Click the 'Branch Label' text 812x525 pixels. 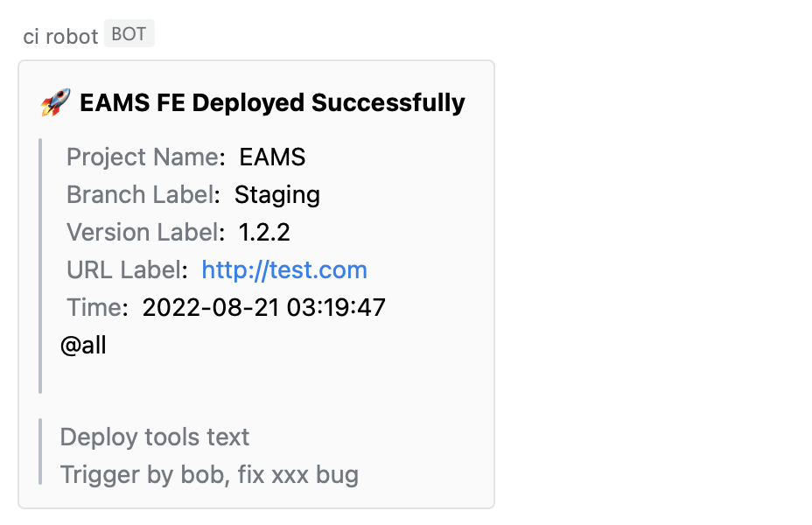coord(140,194)
